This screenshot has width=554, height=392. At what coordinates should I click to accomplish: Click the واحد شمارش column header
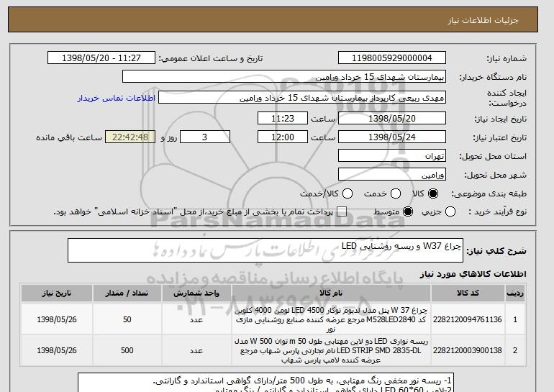196,293
